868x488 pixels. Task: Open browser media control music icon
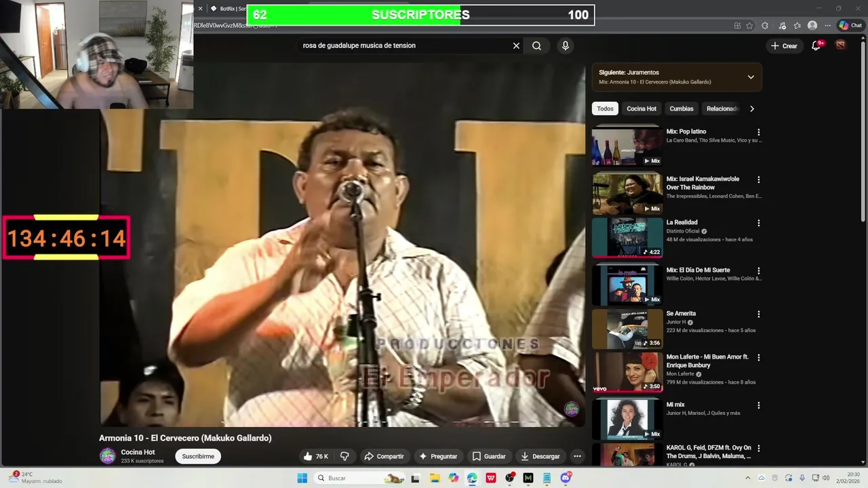coord(782,26)
